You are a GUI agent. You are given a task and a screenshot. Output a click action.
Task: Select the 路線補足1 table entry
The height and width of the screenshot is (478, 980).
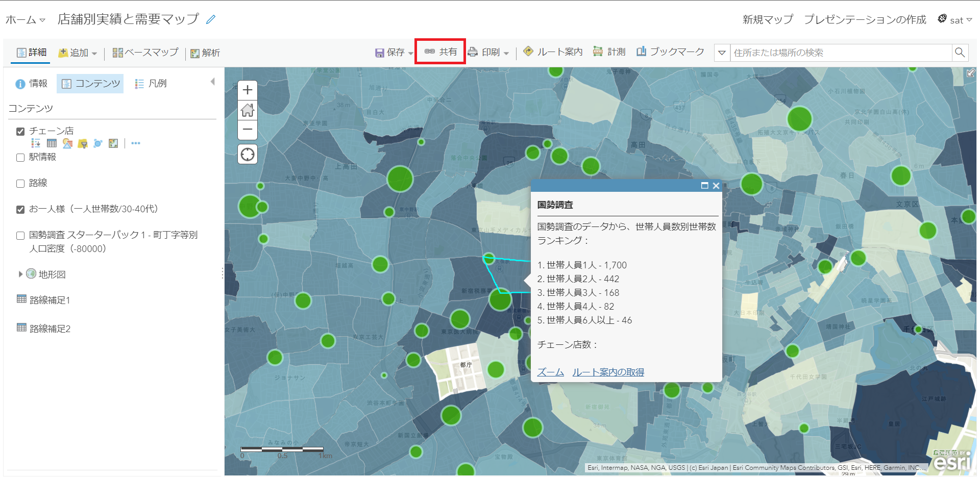tap(50, 300)
